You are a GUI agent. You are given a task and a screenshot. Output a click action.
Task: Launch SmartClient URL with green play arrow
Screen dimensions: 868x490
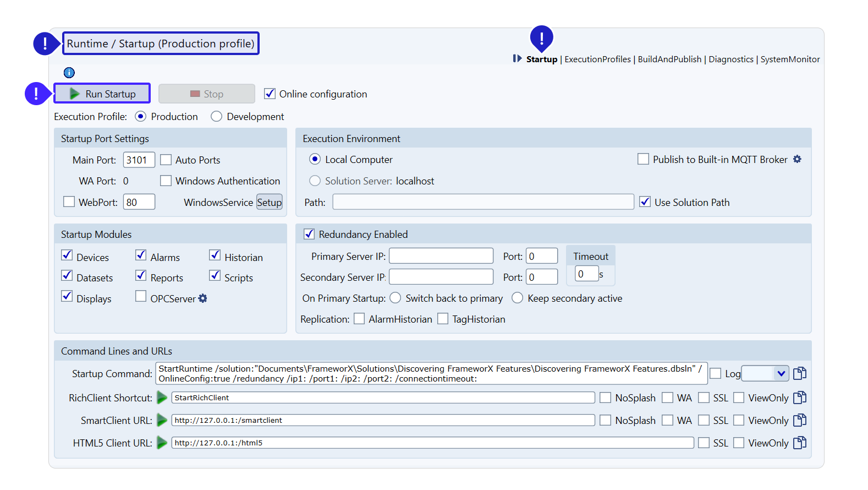pos(162,420)
